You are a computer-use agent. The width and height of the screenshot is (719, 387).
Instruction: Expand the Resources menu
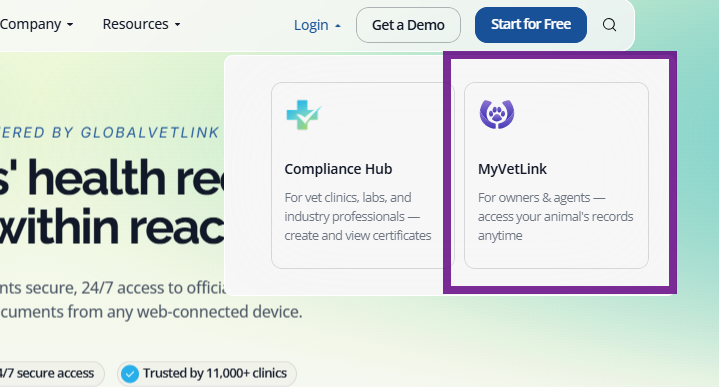(141, 24)
